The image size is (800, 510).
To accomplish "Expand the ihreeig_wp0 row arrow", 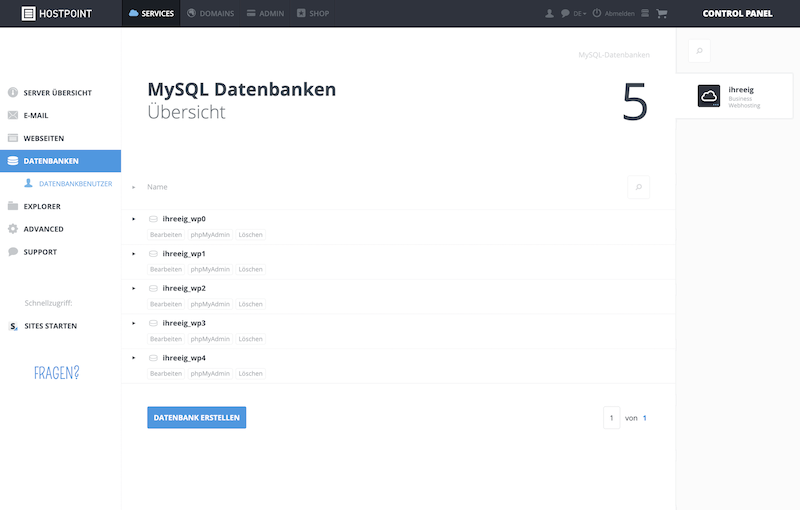I will [x=134, y=219].
